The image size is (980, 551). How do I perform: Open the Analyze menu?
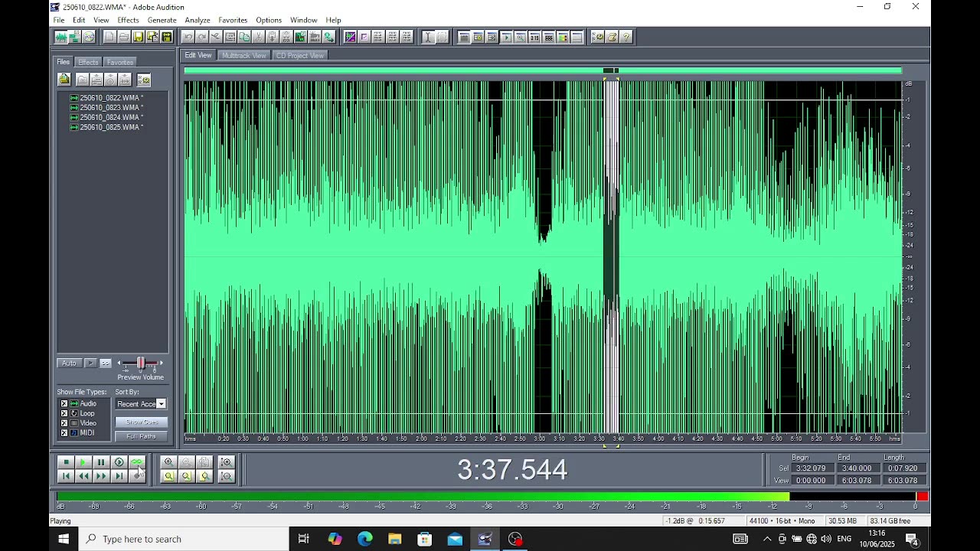tap(198, 20)
